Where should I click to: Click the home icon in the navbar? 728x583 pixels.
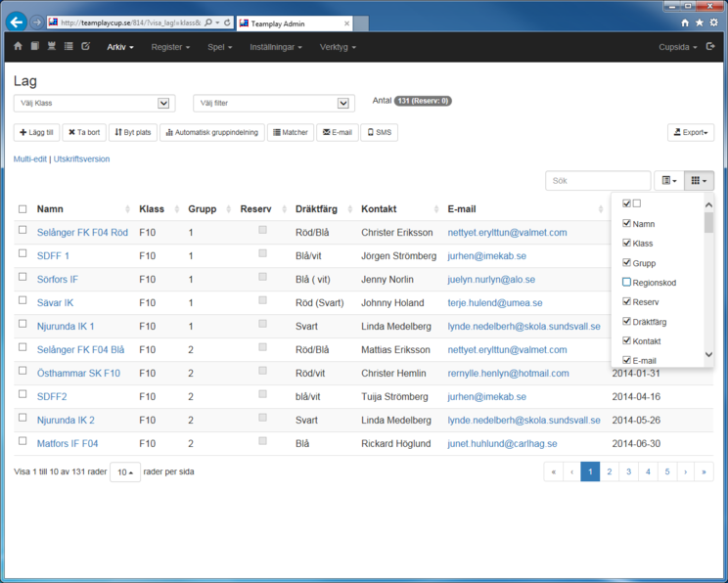[18, 47]
